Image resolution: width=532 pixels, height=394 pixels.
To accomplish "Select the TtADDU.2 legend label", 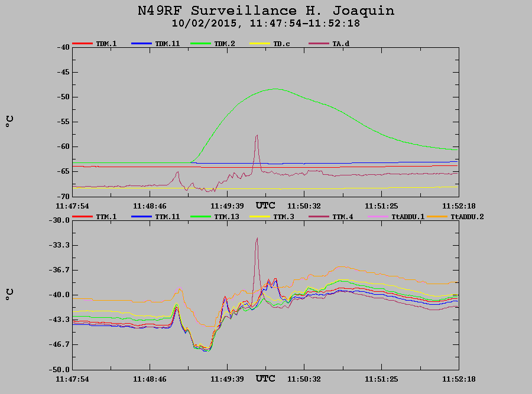I will [467, 217].
